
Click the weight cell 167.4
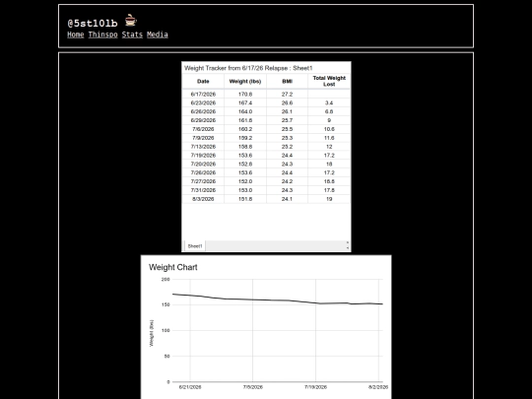(x=245, y=102)
